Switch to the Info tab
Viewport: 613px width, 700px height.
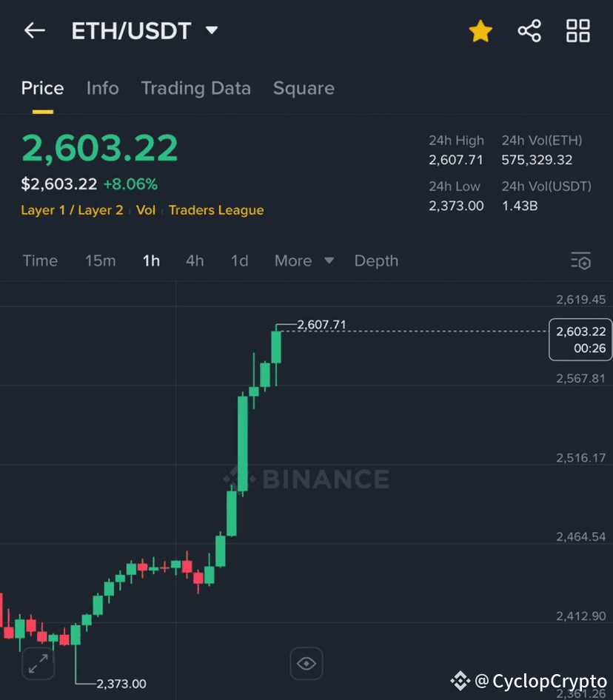click(102, 88)
